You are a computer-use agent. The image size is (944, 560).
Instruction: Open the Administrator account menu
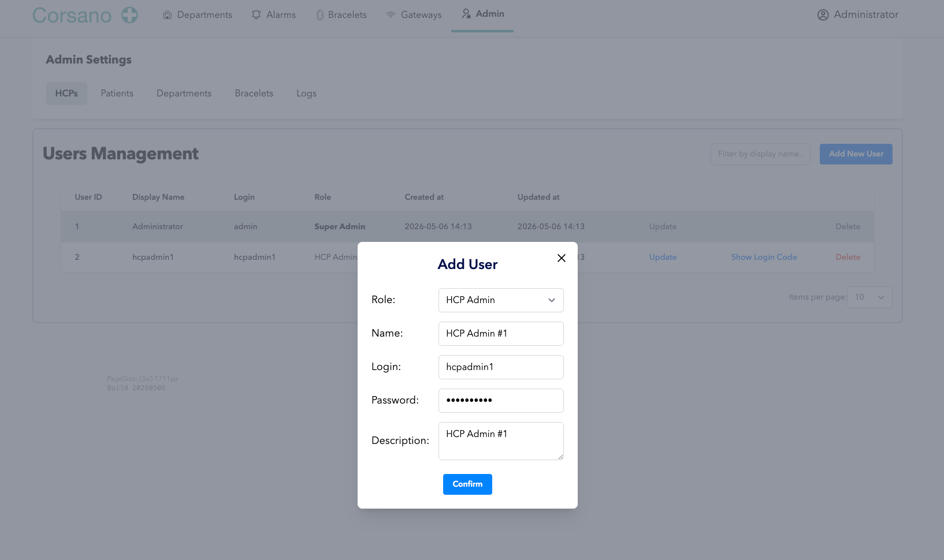(858, 15)
